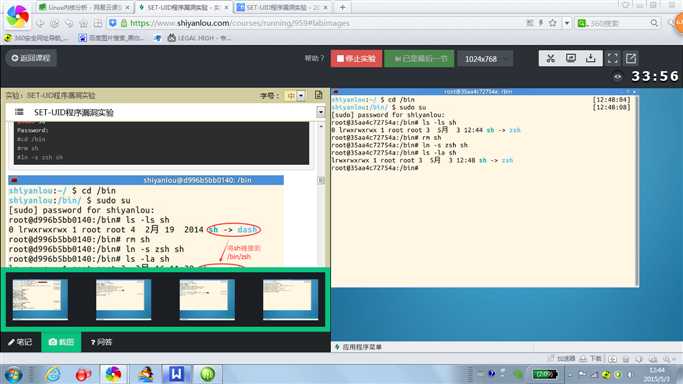Select the first screenshot thumbnail
Image resolution: width=683 pixels, height=384 pixels.
point(40,299)
